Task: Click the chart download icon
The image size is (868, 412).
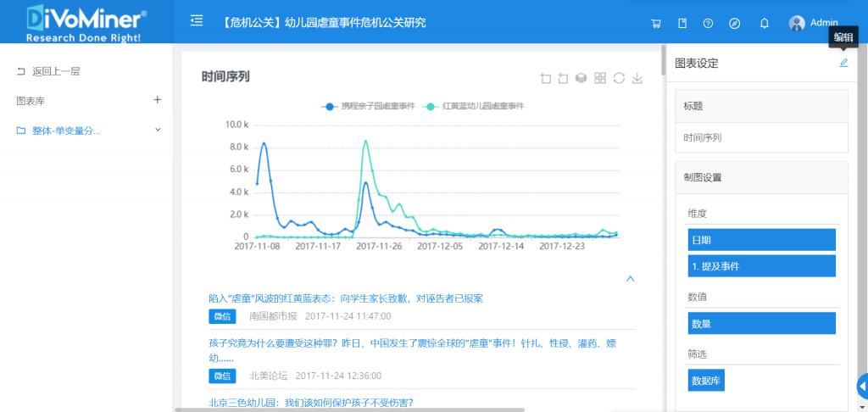Action: 637,78
